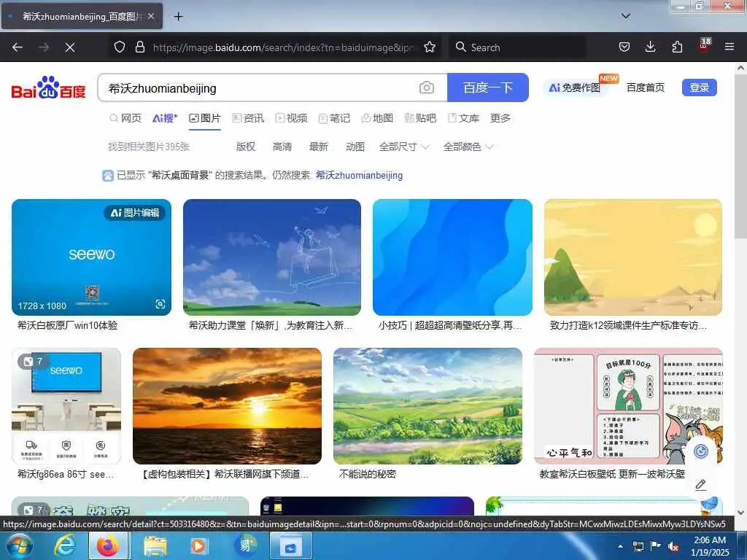Click the Firefox Search box
The height and width of the screenshot is (560, 747).
coord(517,47)
